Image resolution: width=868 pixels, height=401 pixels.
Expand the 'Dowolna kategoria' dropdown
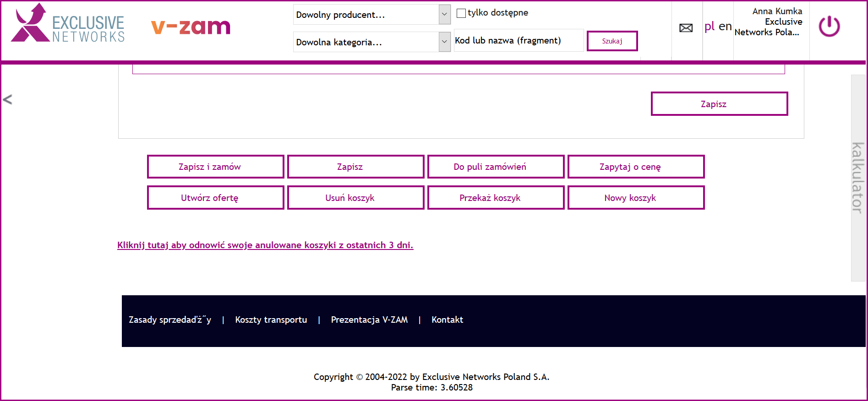pos(371,42)
